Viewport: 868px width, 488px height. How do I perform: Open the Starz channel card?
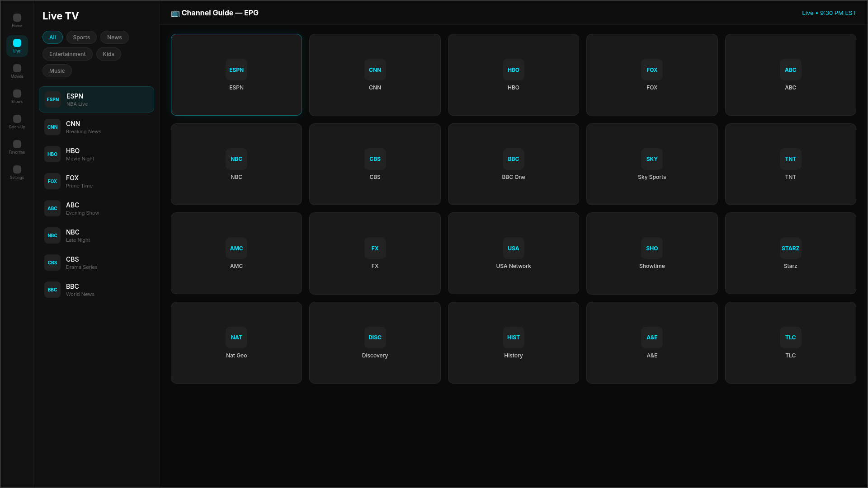point(790,253)
